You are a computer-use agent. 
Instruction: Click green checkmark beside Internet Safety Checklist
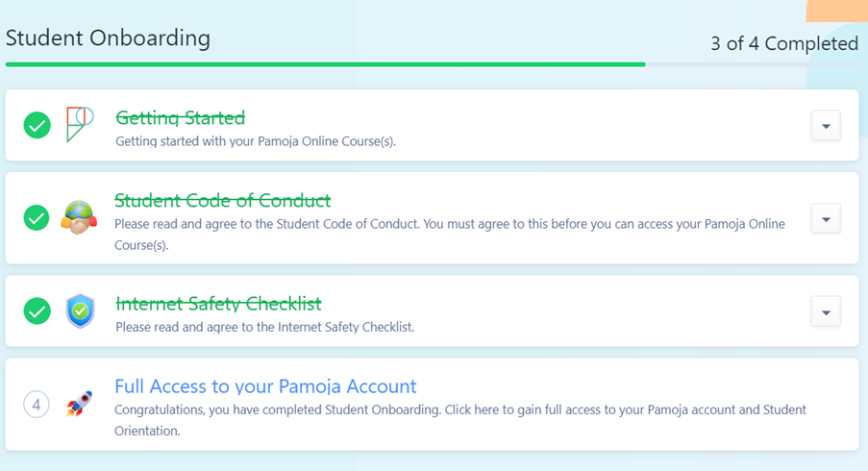point(37,311)
